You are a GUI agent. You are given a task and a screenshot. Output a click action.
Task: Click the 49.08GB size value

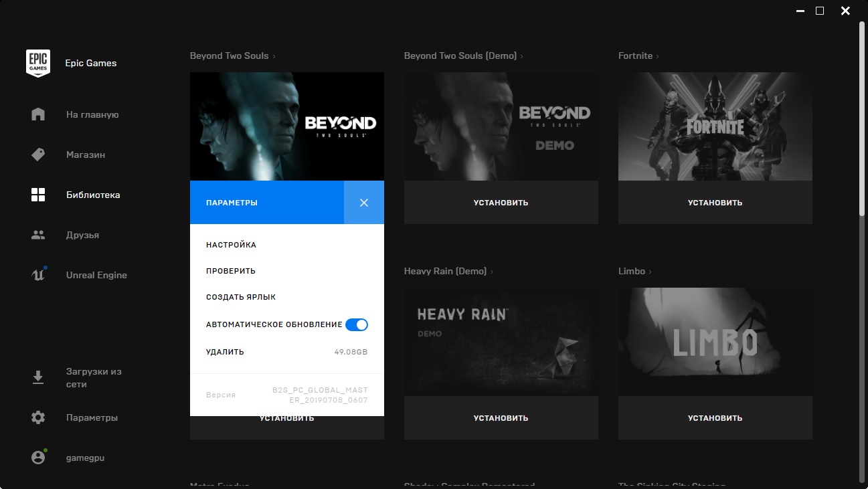point(351,352)
